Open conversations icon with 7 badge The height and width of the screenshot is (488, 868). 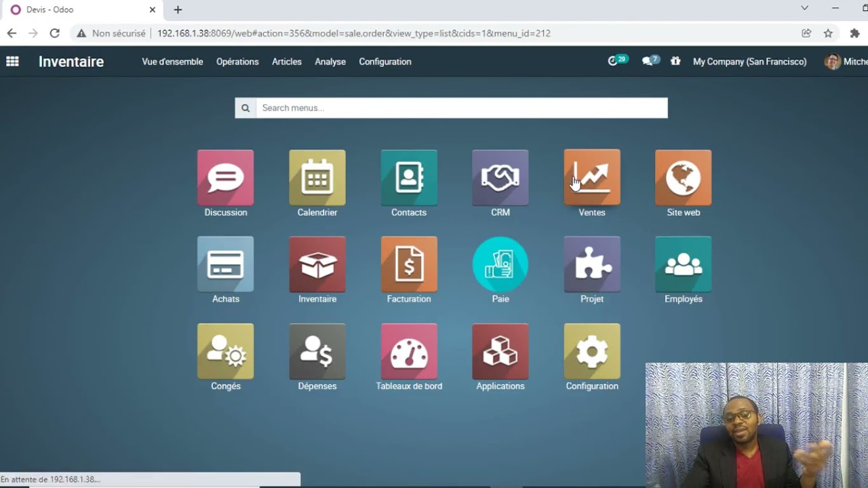coord(650,61)
